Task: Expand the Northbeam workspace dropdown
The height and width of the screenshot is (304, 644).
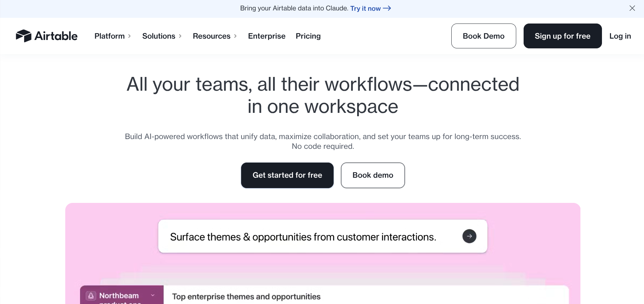Action: pyautogui.click(x=153, y=296)
